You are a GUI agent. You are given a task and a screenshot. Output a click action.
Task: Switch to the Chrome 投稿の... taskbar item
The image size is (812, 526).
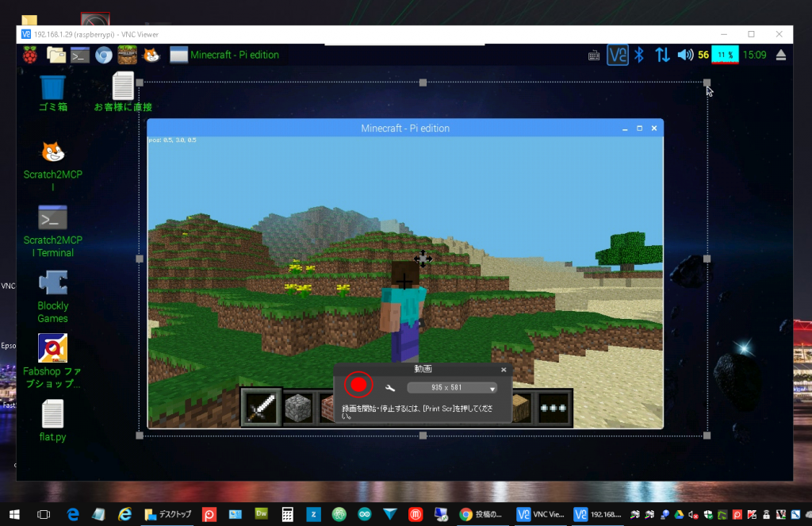point(481,514)
